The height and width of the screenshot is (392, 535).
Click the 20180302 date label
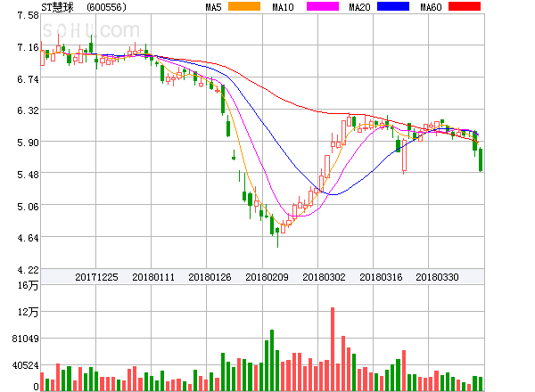coord(324,277)
